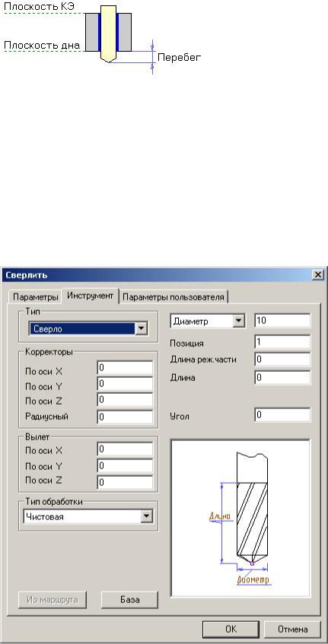Close the Сверлить dialog window
The height and width of the screenshot is (644, 328).
pos(317,274)
